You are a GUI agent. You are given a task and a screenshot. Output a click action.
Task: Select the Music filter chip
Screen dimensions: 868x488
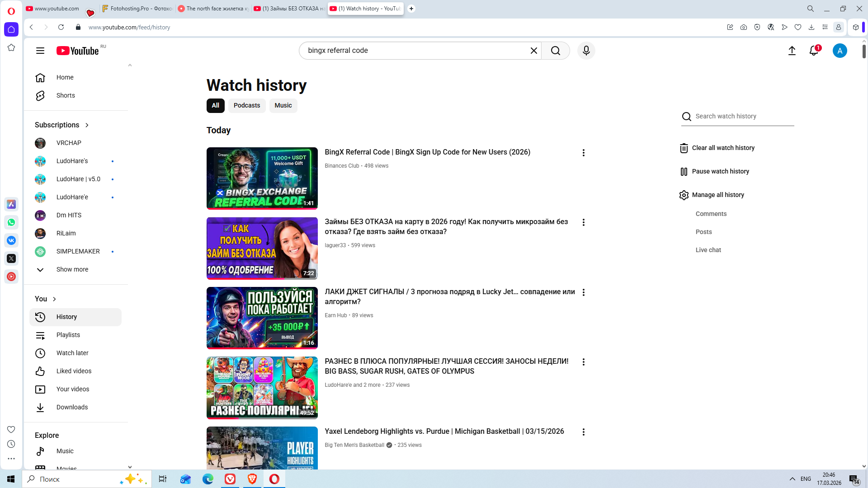tap(283, 105)
